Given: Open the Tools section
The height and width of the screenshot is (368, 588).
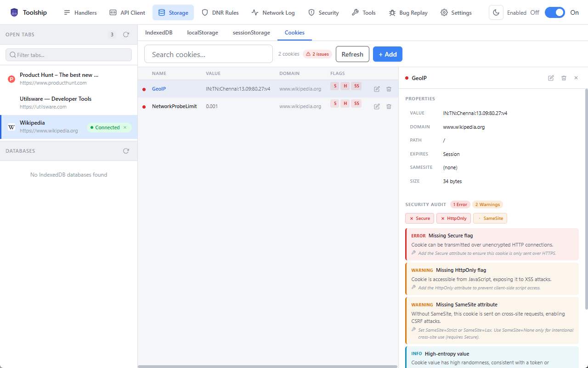Looking at the screenshot, I should click(363, 12).
